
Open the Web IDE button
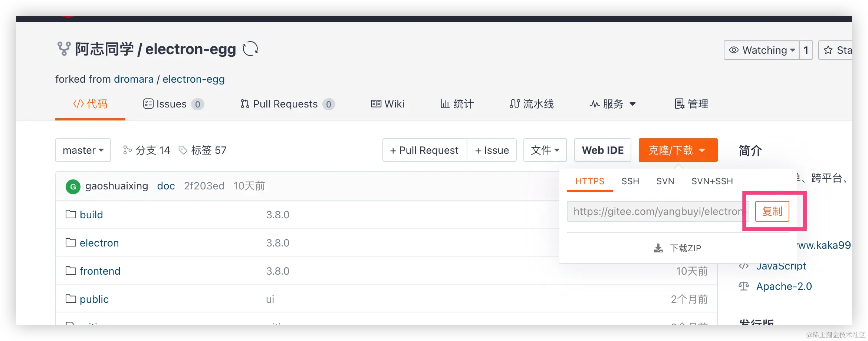click(x=603, y=150)
